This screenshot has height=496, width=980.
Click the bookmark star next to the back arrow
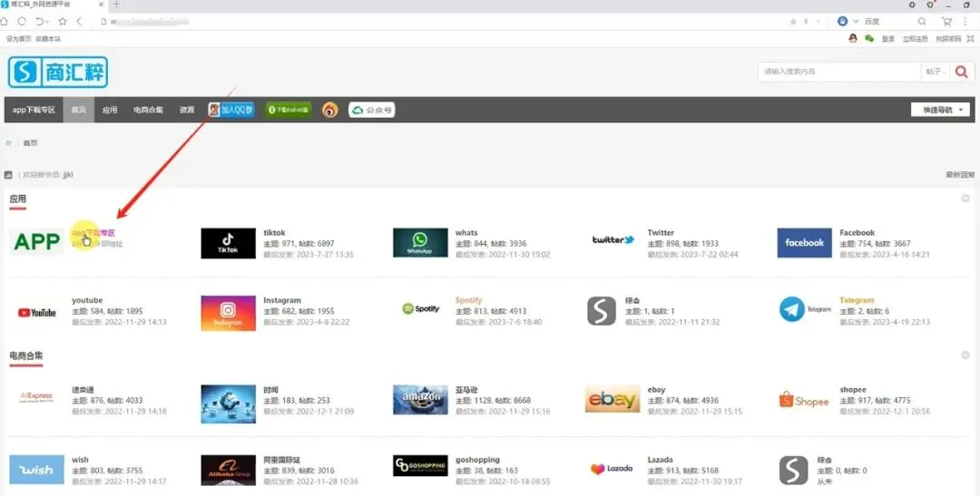coord(63,21)
